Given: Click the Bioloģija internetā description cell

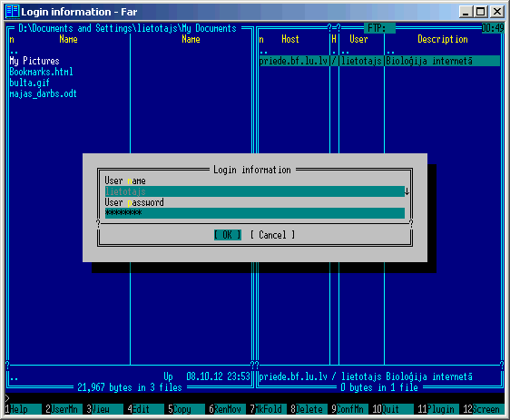Looking at the screenshot, I should (x=429, y=61).
